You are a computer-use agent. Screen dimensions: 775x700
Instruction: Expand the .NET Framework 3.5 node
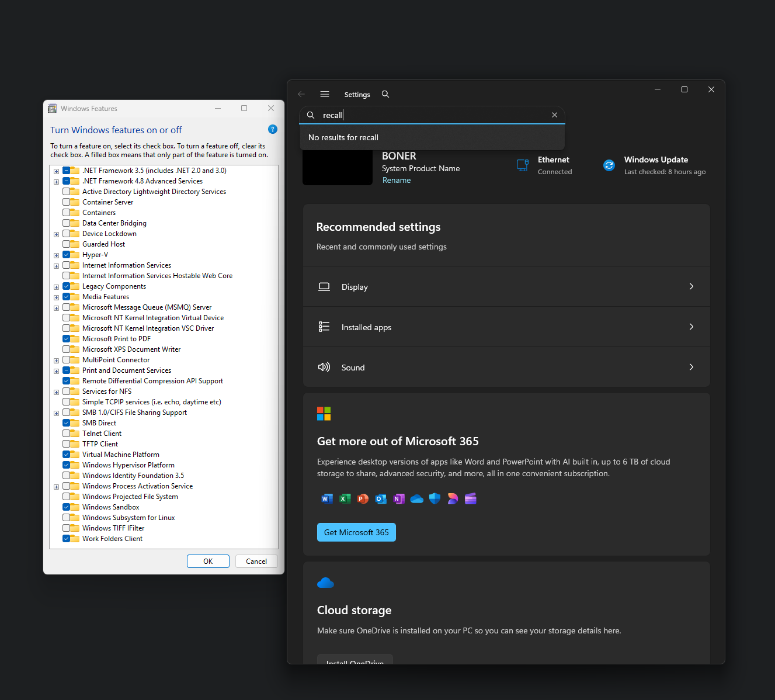(56, 171)
